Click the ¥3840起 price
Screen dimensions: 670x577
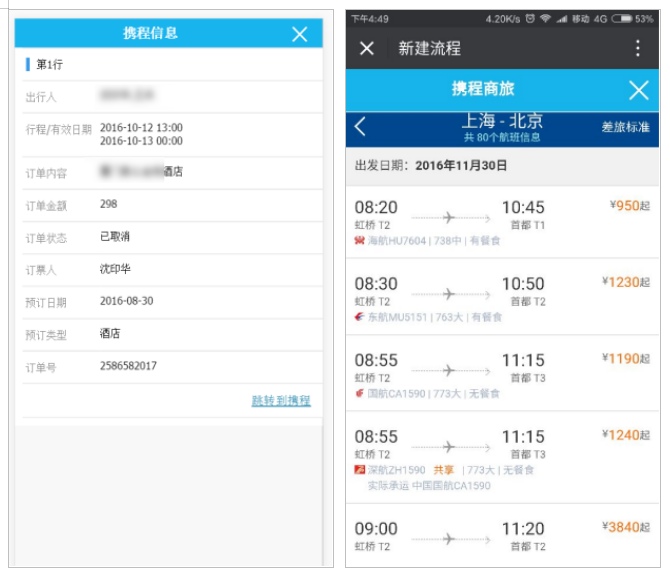coord(626,527)
